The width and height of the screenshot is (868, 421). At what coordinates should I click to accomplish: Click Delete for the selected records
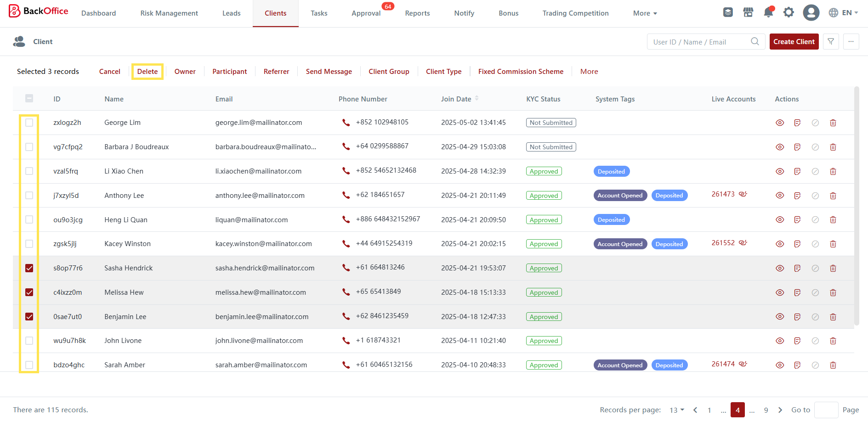click(148, 72)
